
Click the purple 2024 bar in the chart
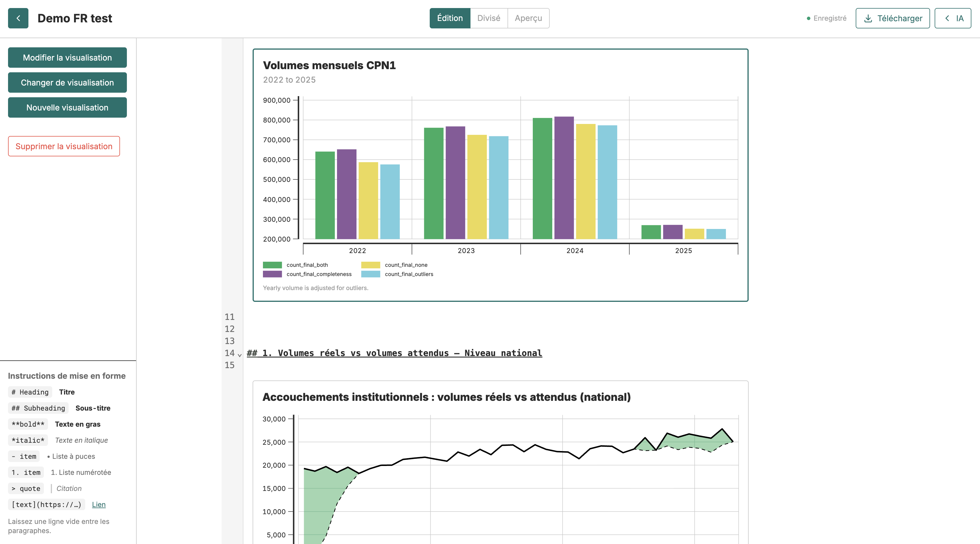coord(564,178)
